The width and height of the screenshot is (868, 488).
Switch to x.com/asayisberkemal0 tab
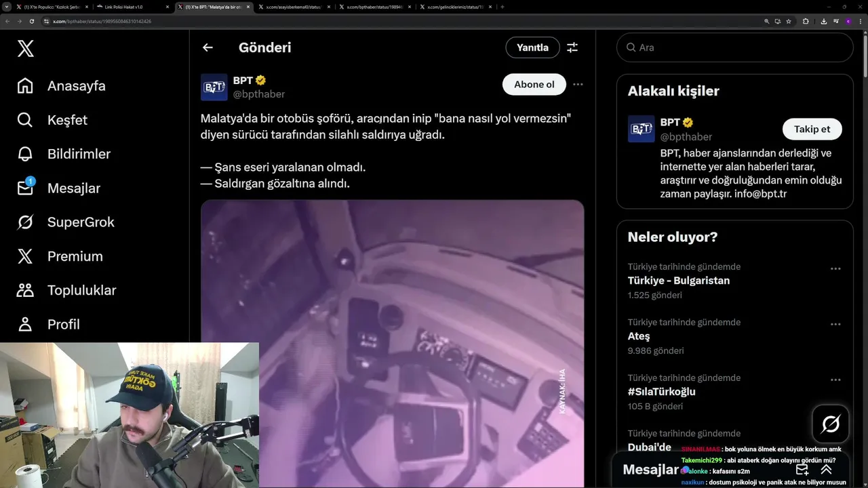tap(294, 7)
